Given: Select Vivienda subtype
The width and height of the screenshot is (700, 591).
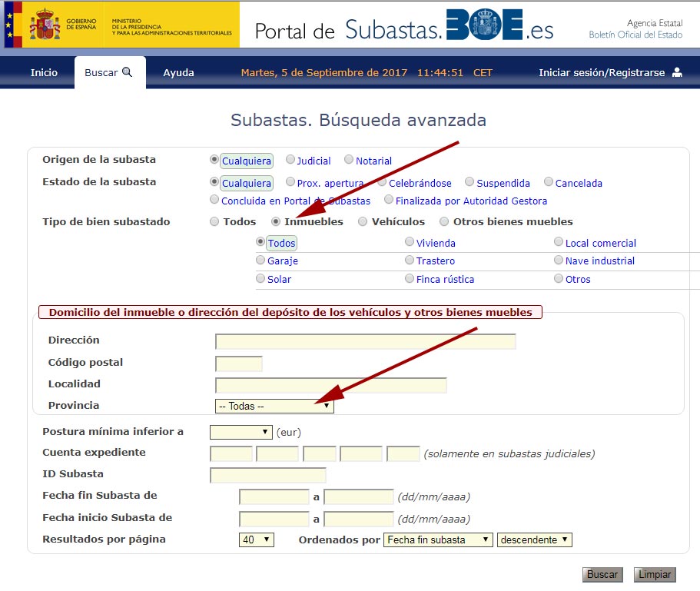Looking at the screenshot, I should pos(410,241).
